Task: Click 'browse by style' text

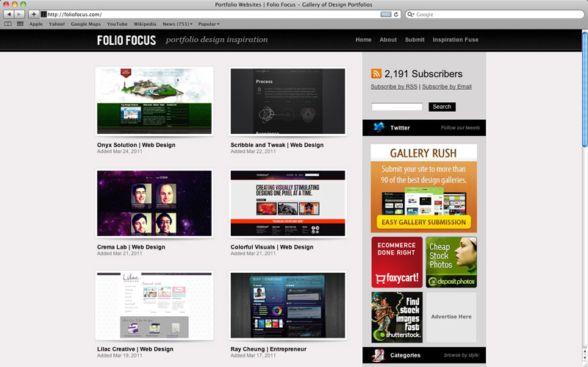Action: [462, 355]
